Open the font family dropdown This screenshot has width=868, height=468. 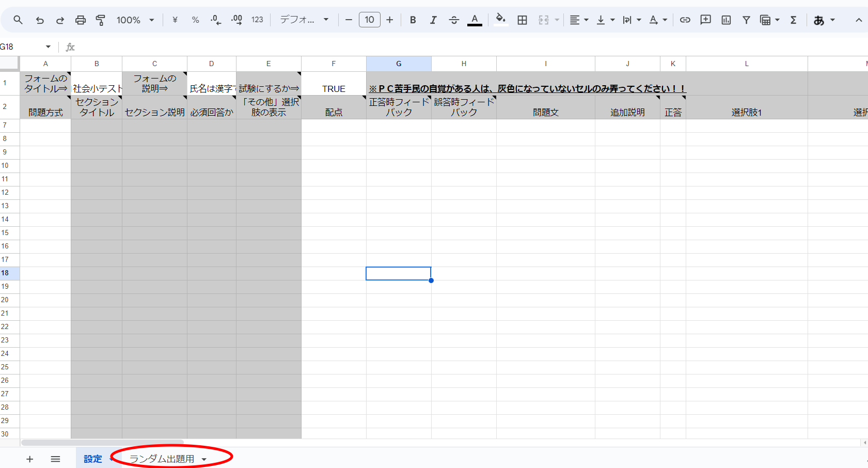click(x=304, y=20)
